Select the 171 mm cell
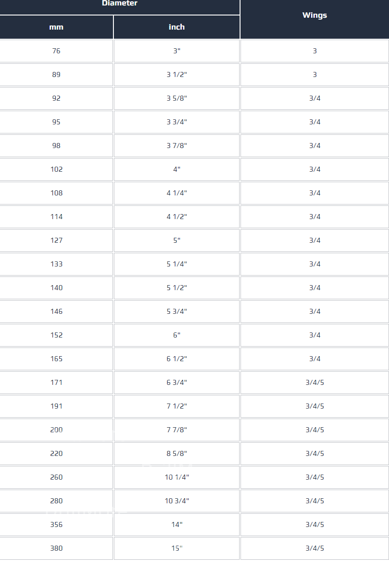 (56, 383)
